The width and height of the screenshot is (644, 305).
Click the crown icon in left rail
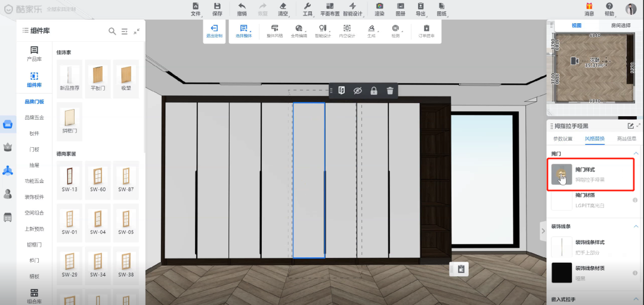(8, 147)
